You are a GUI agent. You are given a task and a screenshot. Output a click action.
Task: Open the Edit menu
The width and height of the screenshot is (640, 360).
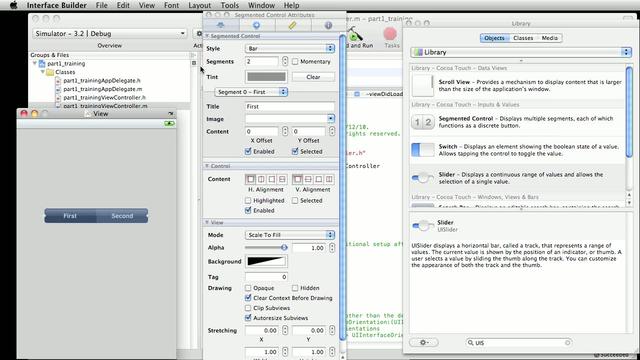pyautogui.click(x=123, y=5)
